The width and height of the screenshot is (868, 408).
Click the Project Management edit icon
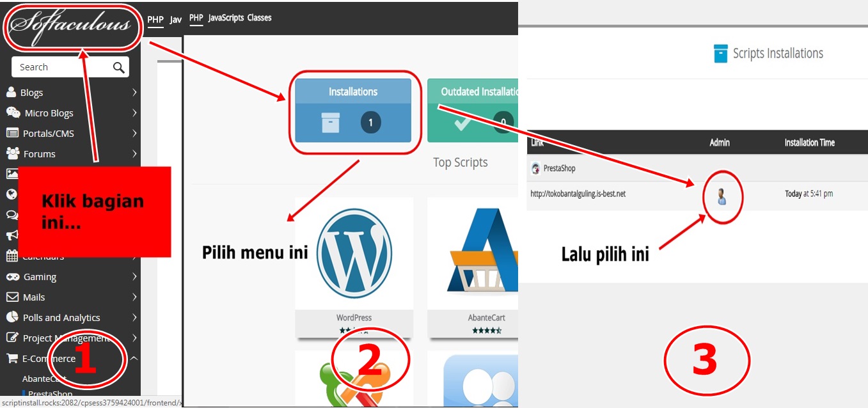point(12,337)
